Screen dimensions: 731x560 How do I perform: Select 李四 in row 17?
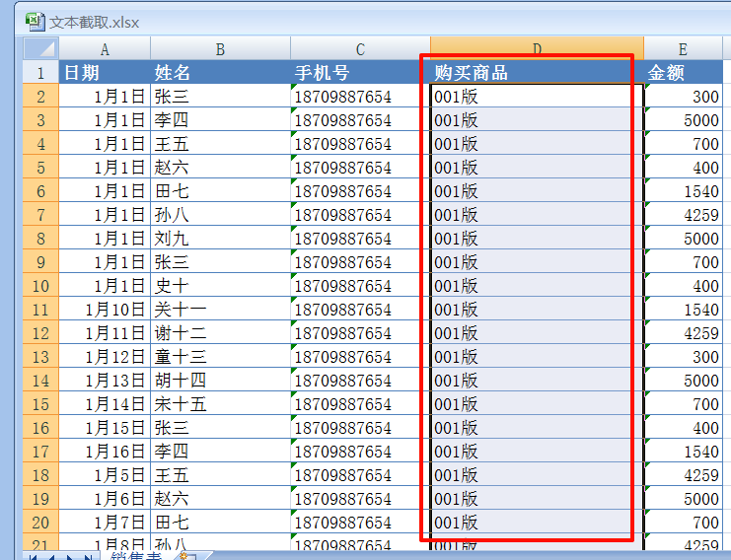click(x=220, y=451)
